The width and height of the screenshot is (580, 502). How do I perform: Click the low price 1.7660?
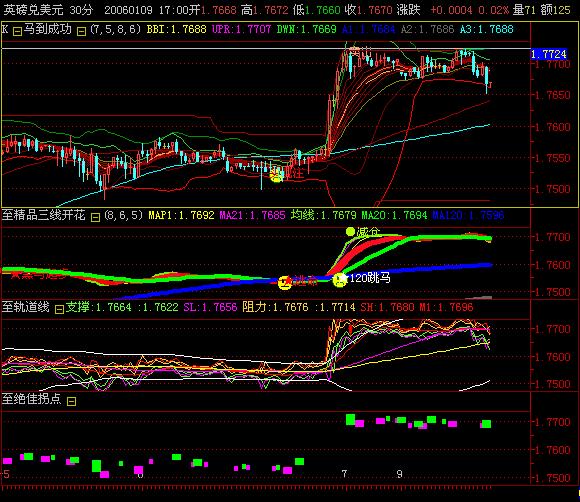point(322,10)
